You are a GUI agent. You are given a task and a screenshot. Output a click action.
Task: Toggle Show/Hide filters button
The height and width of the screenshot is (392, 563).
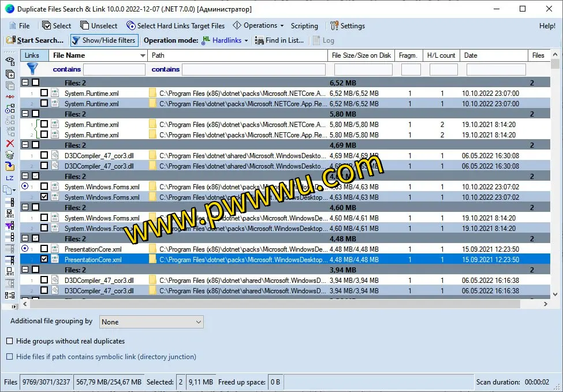point(103,40)
